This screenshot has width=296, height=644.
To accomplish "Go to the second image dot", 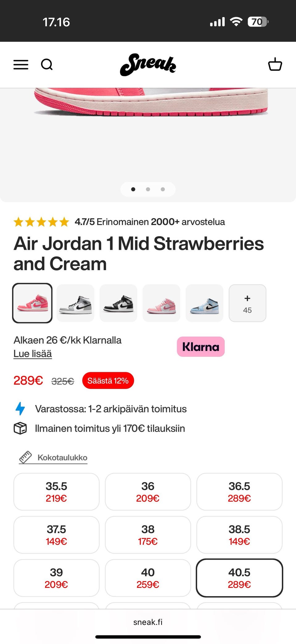I will [148, 189].
